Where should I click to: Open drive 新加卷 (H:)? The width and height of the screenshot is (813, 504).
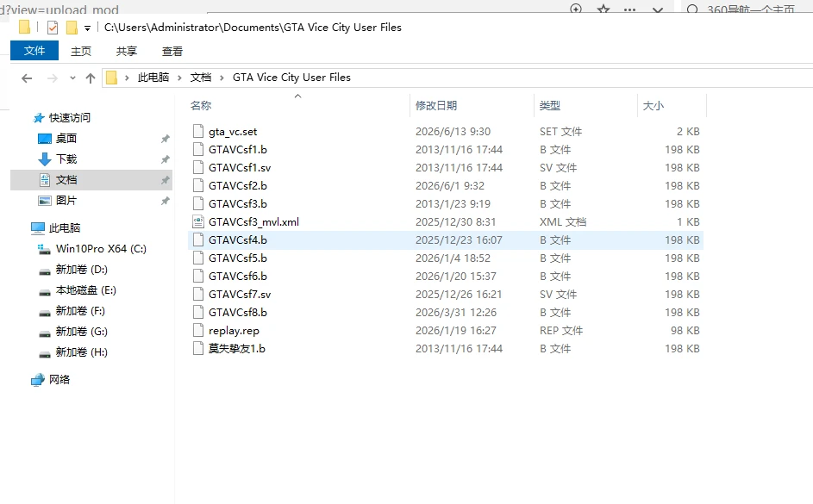(x=81, y=352)
